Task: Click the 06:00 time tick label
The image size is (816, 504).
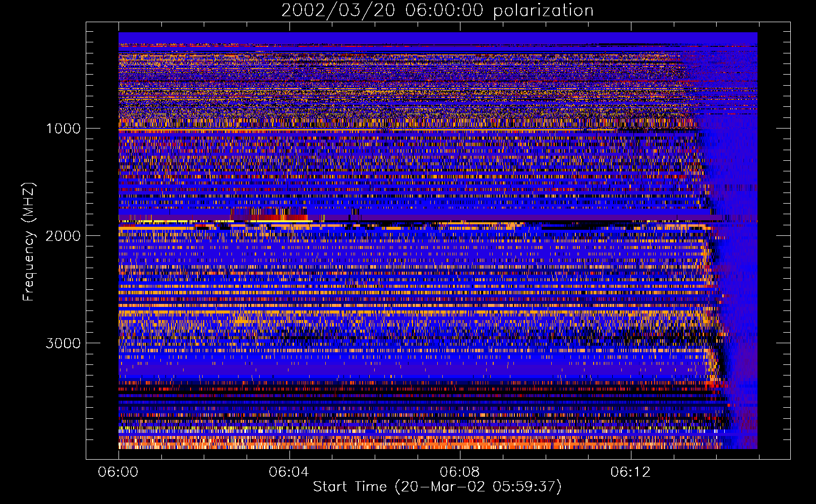Action: pyautogui.click(x=118, y=472)
